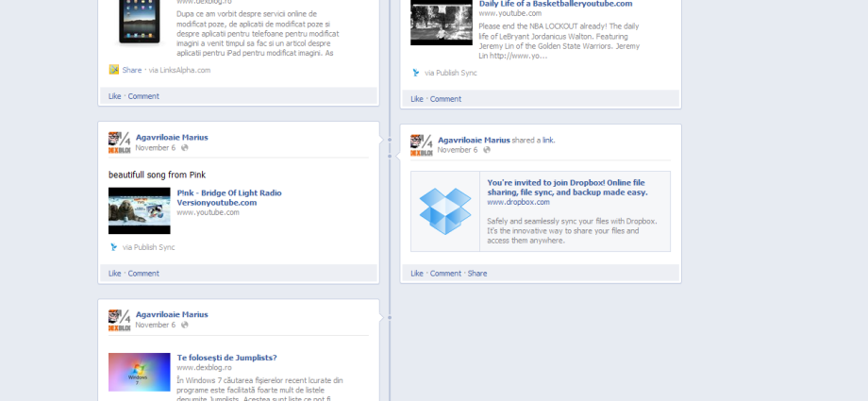Comment on the iPad apps article post
868x401 pixels.
pyautogui.click(x=143, y=96)
